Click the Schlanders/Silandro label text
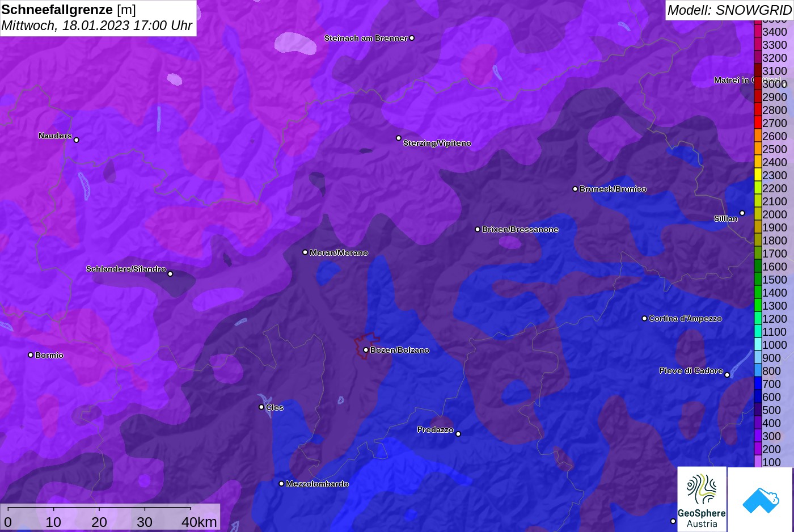This screenshot has height=532, width=794. point(126,269)
